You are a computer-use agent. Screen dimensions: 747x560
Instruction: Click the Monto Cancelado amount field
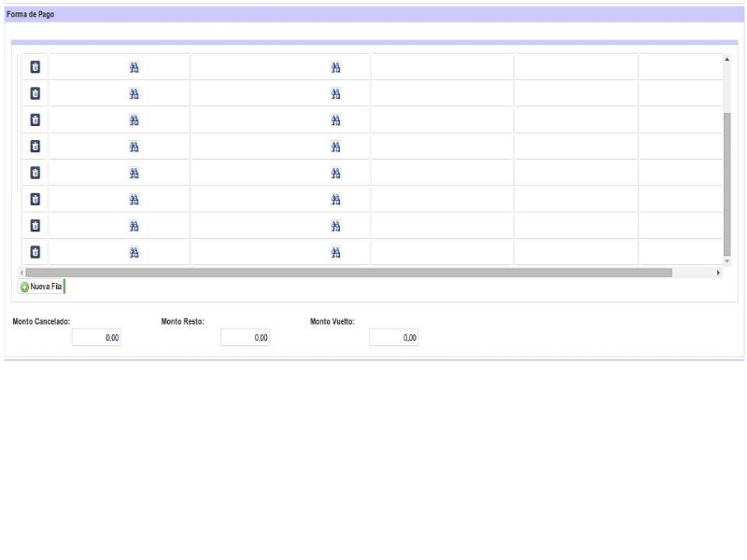point(96,338)
